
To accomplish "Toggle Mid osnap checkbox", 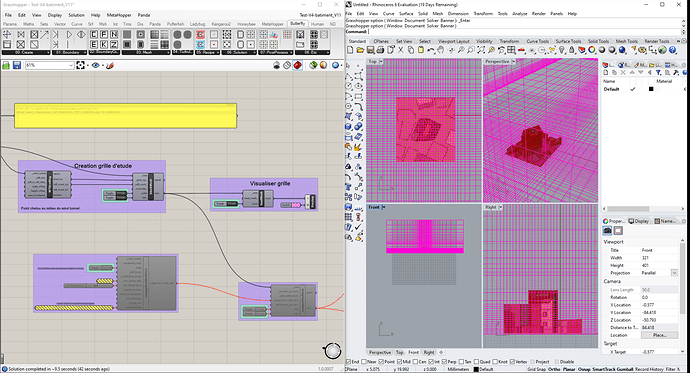I will click(400, 362).
